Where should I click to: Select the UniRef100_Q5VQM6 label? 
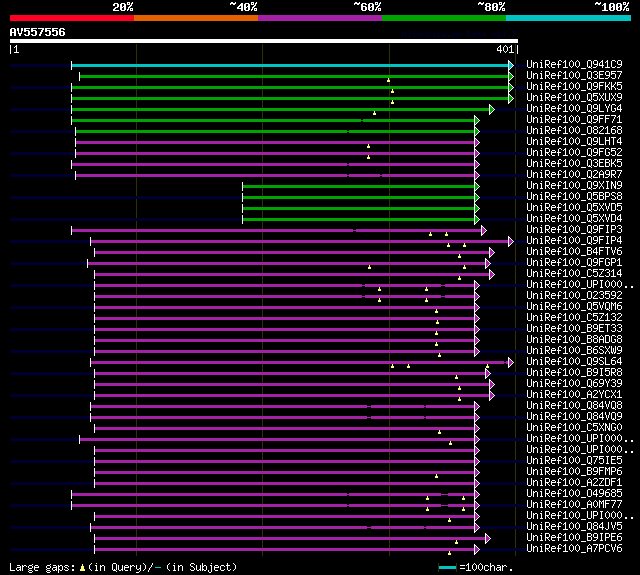(574, 307)
